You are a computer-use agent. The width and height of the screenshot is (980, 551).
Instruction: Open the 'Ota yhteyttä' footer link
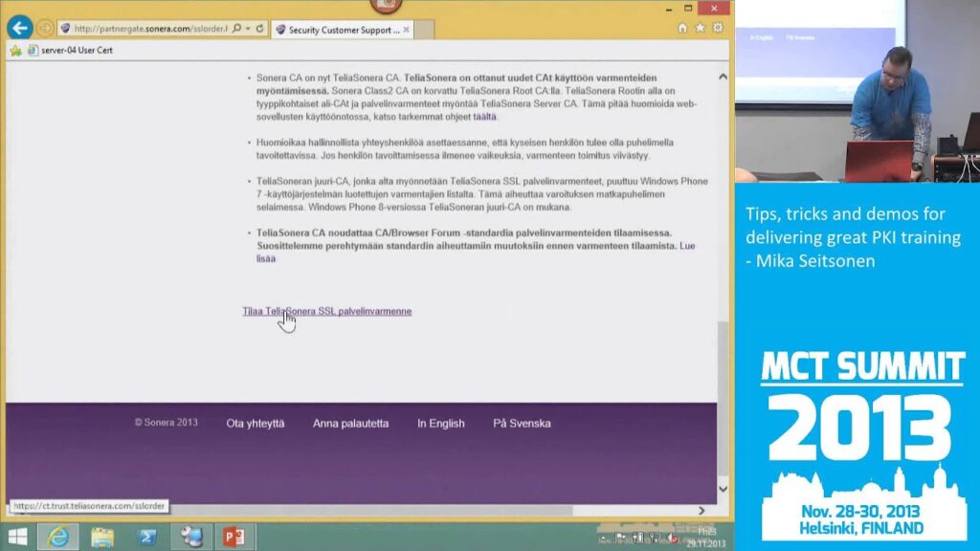tap(255, 424)
